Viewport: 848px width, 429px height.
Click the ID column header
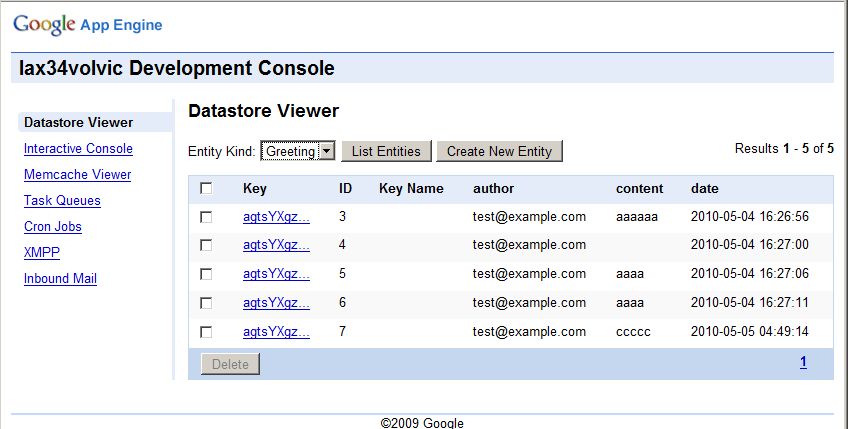[345, 189]
